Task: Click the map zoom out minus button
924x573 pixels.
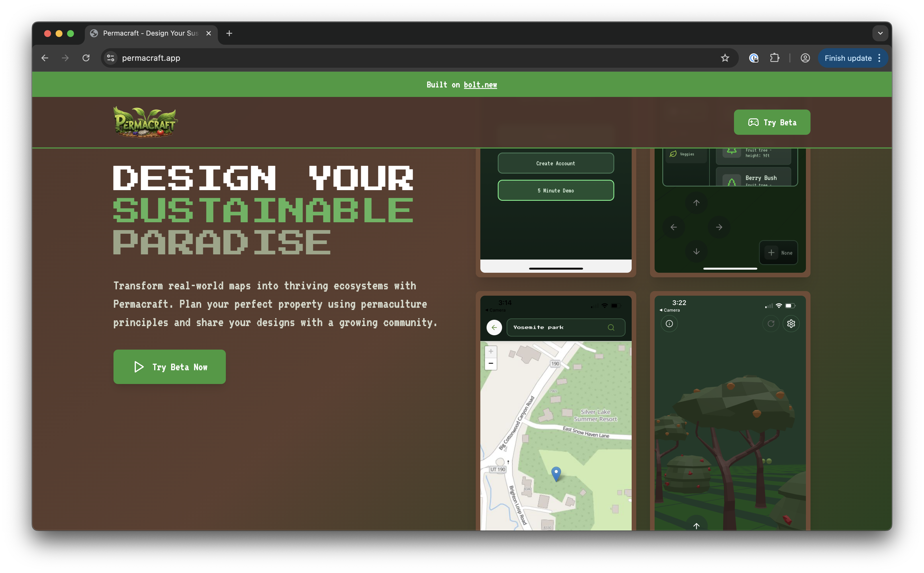Action: (x=491, y=363)
